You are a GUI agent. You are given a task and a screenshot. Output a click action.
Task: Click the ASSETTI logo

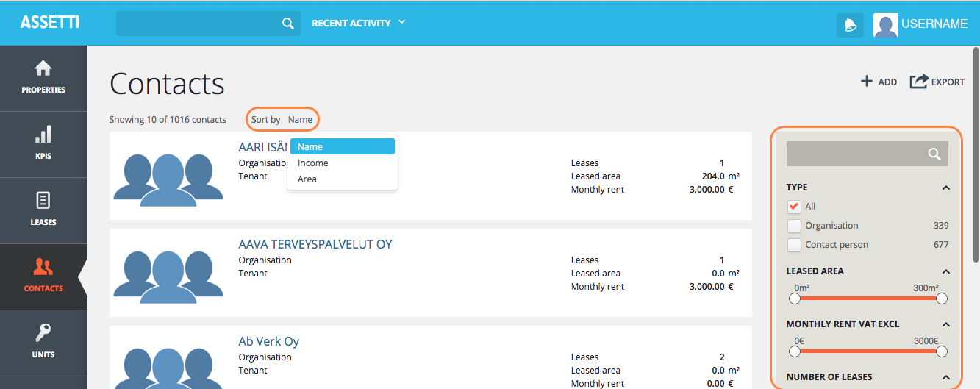pos(49,23)
